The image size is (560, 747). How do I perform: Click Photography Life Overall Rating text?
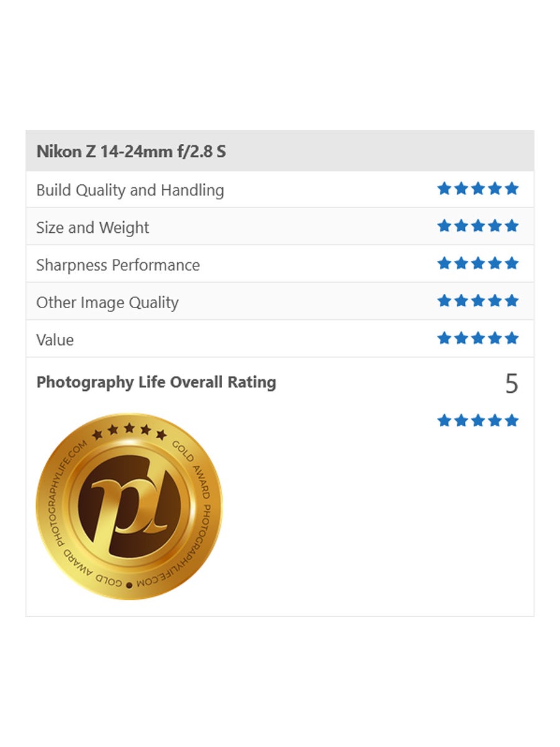(x=156, y=382)
